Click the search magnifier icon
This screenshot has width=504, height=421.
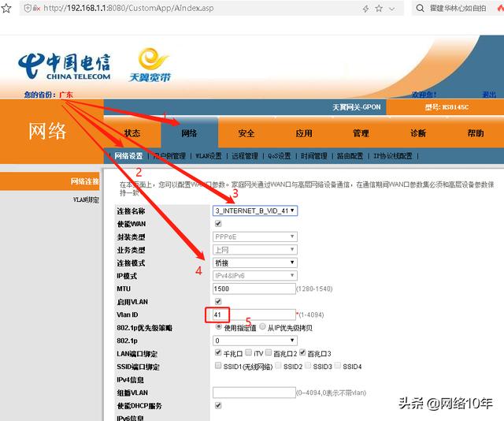point(420,8)
